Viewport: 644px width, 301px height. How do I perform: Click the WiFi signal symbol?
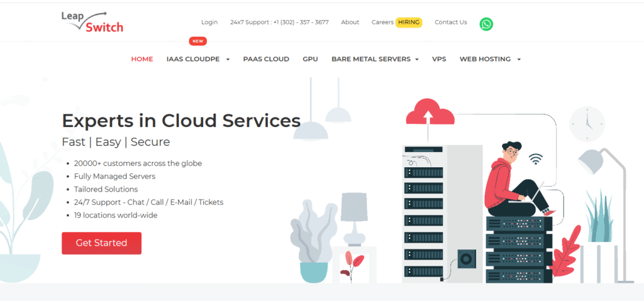[535, 158]
